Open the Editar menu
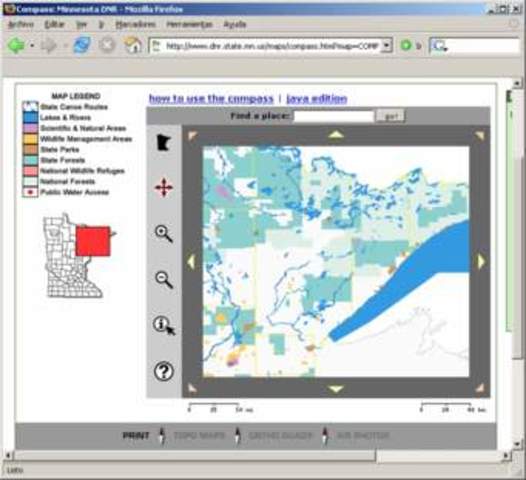Screen dimensions: 526x480 click(x=54, y=24)
